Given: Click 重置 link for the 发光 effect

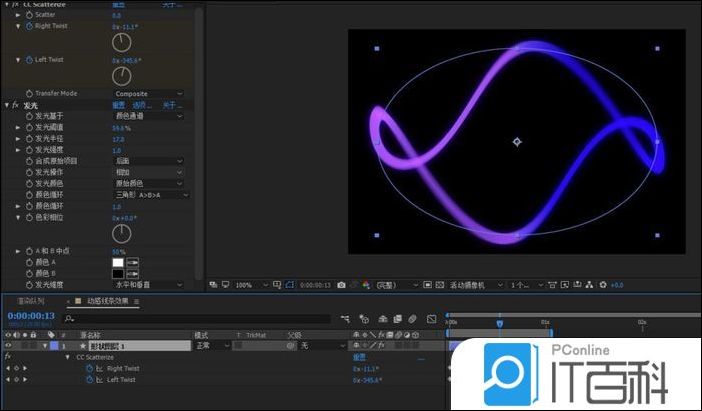Looking at the screenshot, I should tap(118, 105).
